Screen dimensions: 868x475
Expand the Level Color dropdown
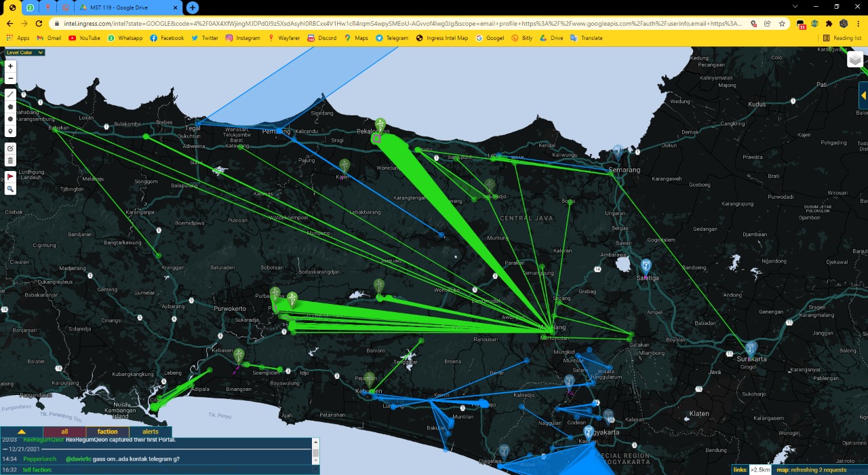pos(25,52)
